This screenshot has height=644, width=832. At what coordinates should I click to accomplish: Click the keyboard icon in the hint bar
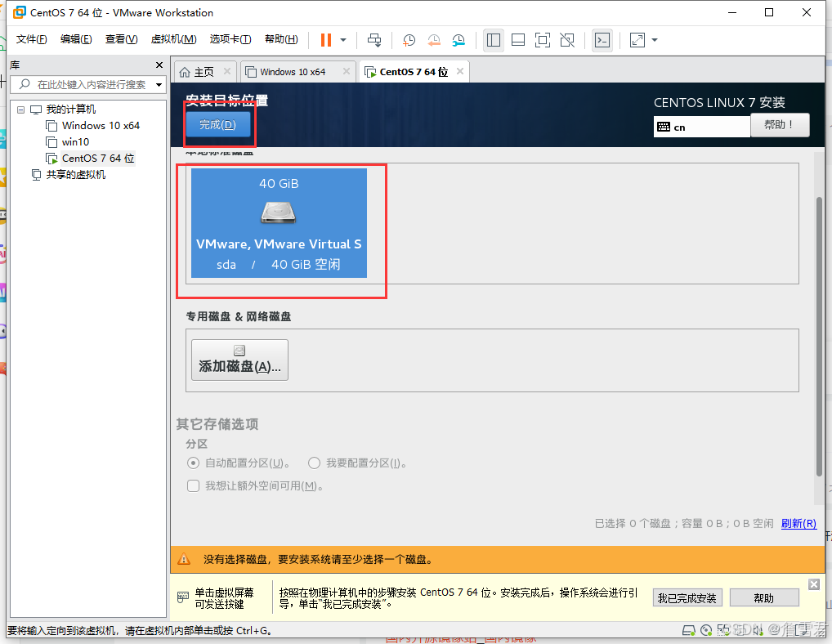tap(182, 597)
